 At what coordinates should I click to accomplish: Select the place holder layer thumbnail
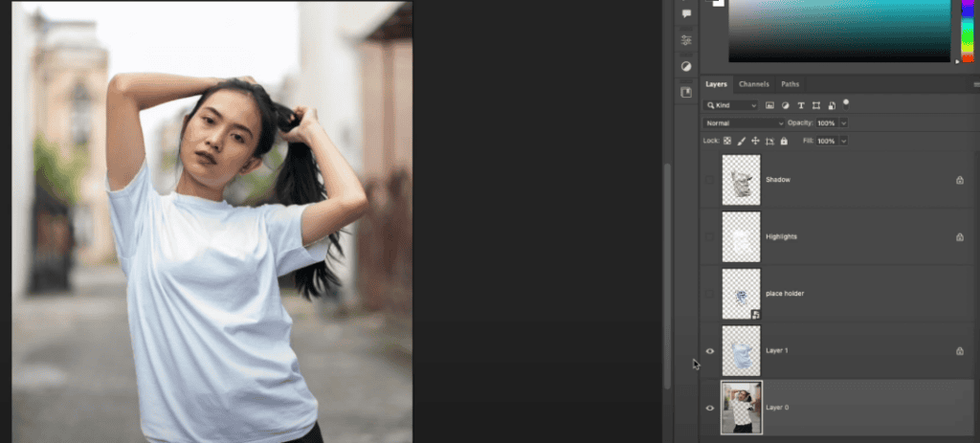(741, 294)
